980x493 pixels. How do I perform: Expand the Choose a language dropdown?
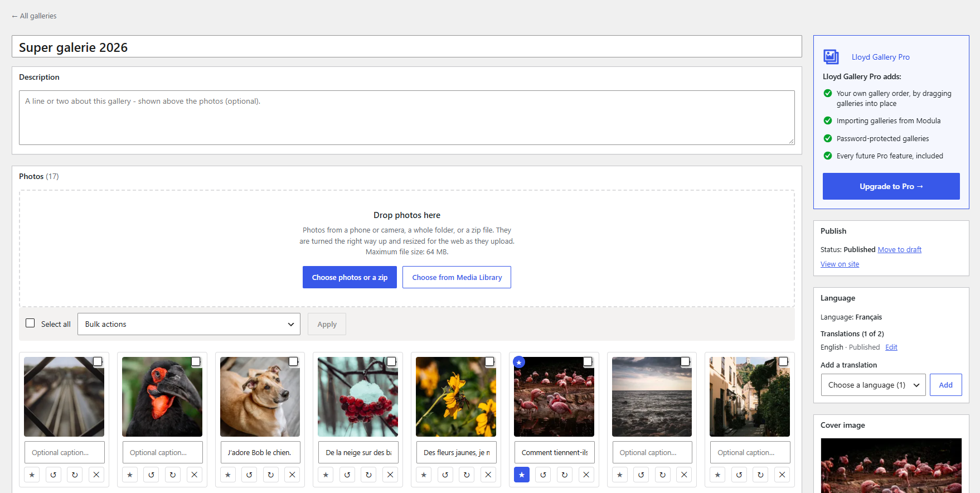click(x=874, y=385)
